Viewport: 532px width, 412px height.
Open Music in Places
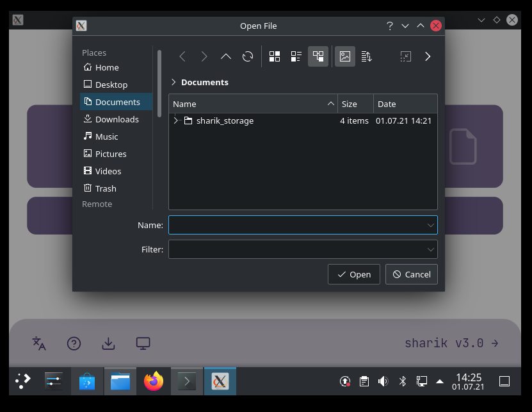click(x=117, y=136)
